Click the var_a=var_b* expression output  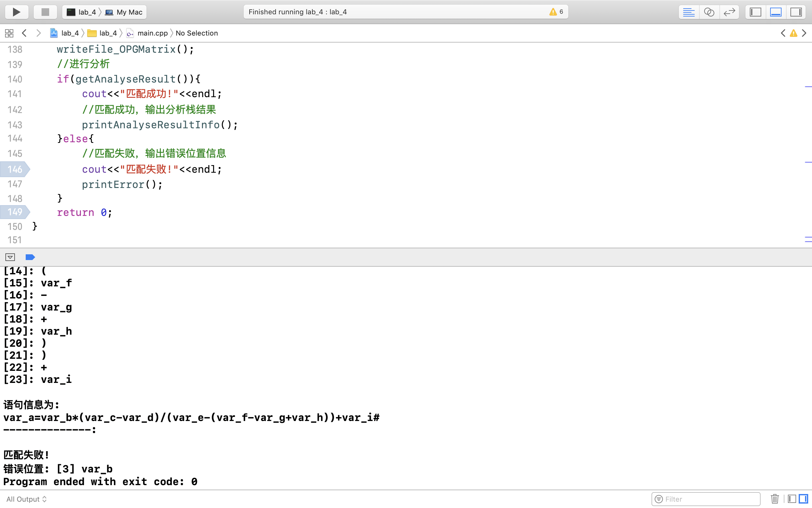point(191,417)
